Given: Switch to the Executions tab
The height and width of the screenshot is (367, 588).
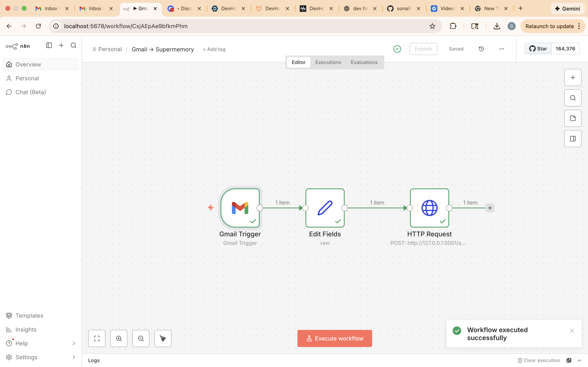Looking at the screenshot, I should coord(328,62).
